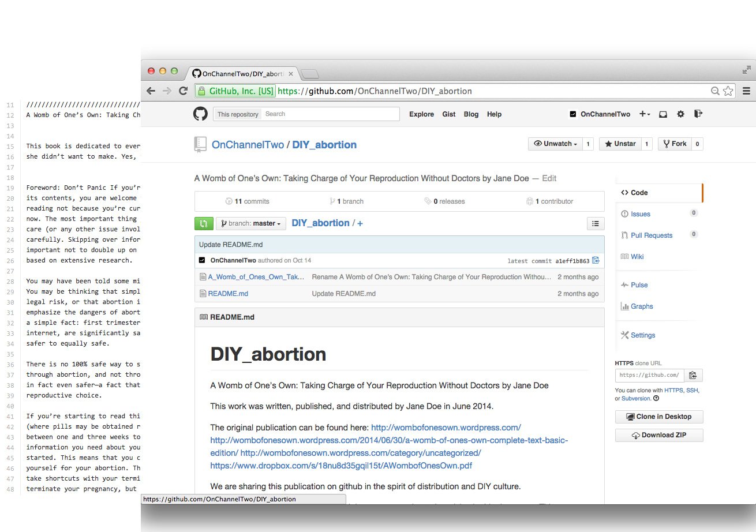Viewport: 756px width, 532px height.
Task: Click the Download ZIP button
Action: 659,435
